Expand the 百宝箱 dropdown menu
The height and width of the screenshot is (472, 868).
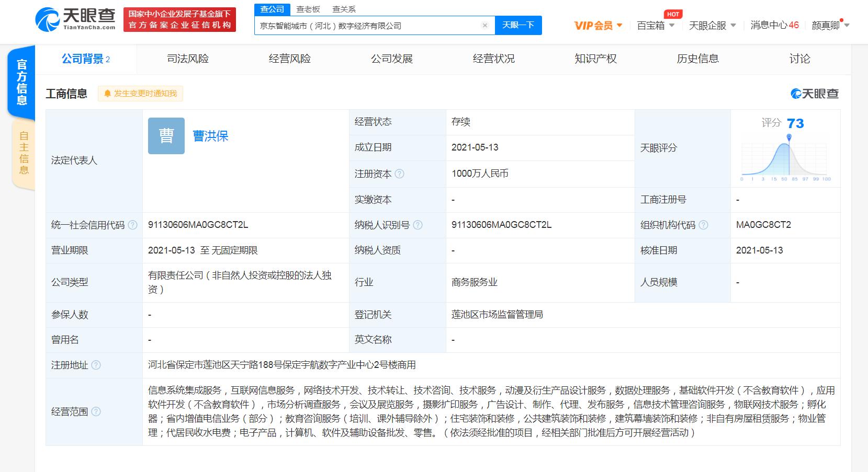pos(656,25)
